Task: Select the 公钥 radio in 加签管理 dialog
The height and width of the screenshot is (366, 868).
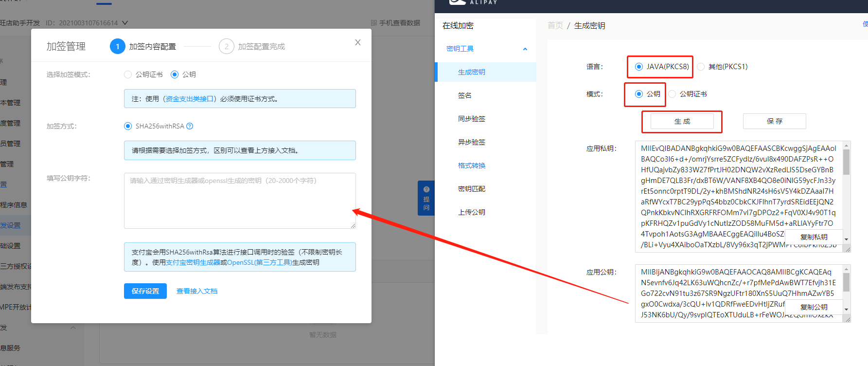Action: (175, 74)
